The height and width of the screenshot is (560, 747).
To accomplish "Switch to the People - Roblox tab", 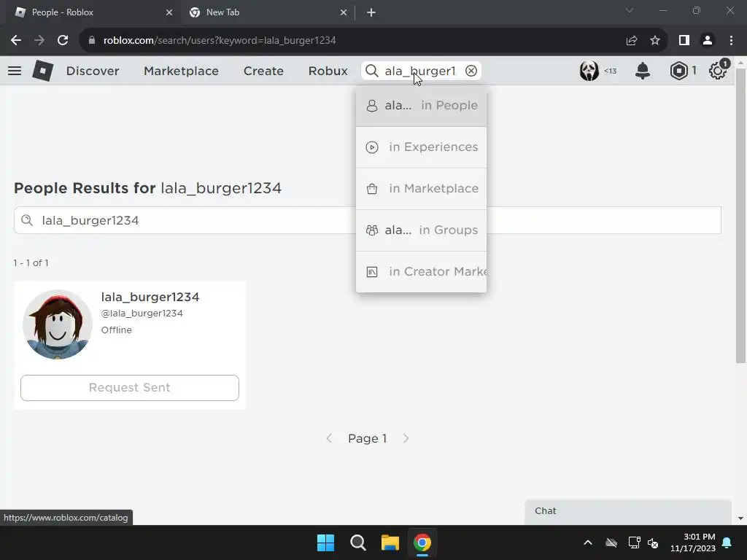I will pos(90,12).
